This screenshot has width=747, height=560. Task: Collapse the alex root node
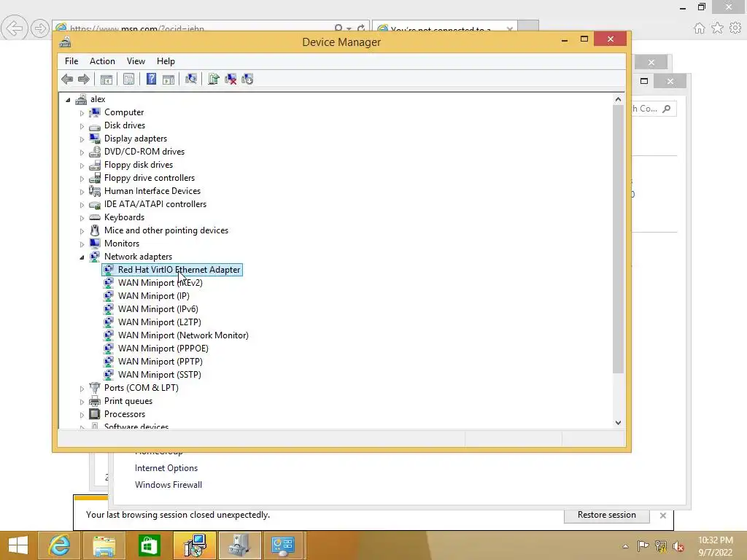coord(68,100)
